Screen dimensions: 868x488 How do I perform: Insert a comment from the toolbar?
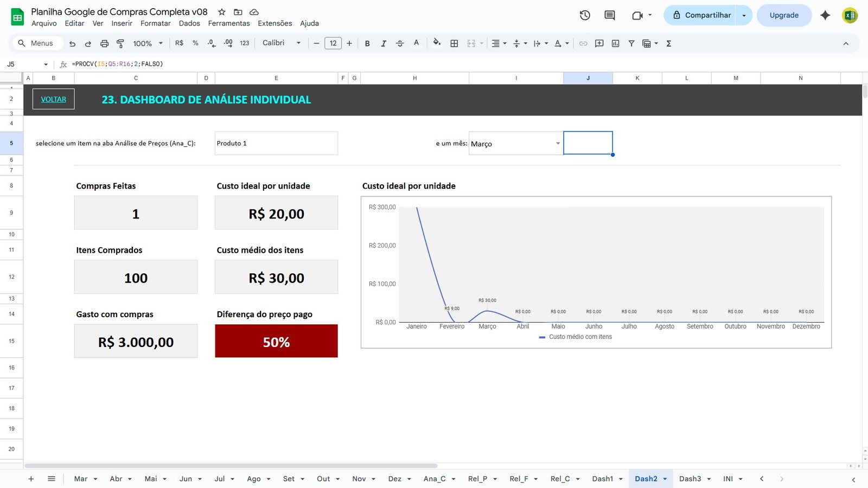(599, 43)
